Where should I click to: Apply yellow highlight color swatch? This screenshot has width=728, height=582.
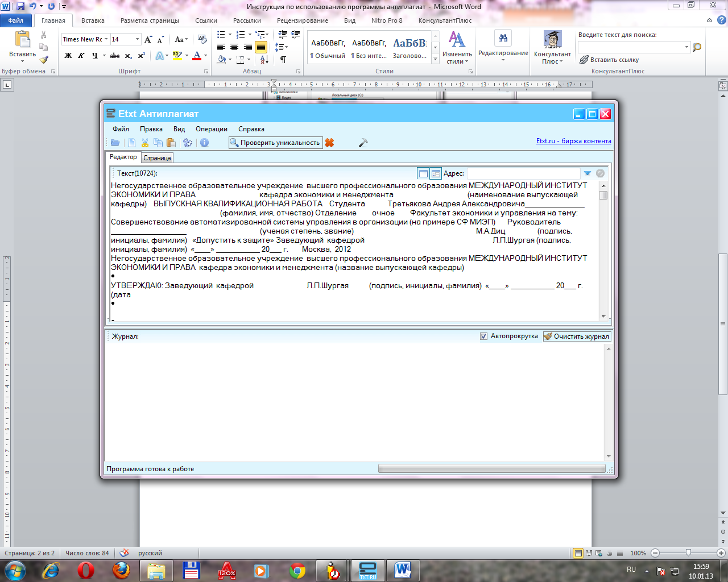pyautogui.click(x=177, y=56)
